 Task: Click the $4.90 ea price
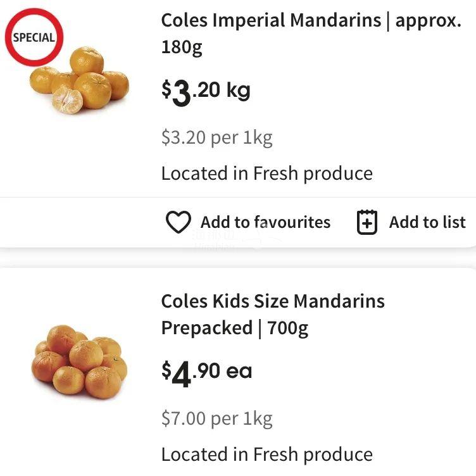click(206, 373)
